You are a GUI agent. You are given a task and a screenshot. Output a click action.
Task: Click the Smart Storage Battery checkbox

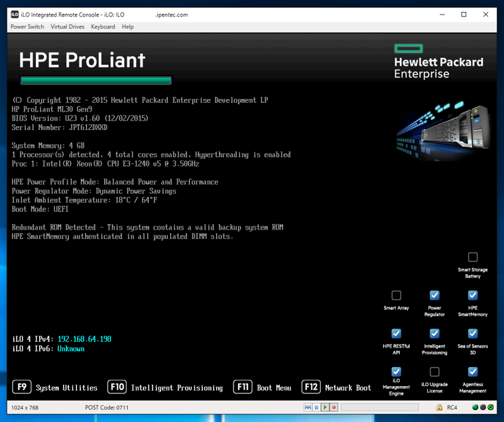472,257
